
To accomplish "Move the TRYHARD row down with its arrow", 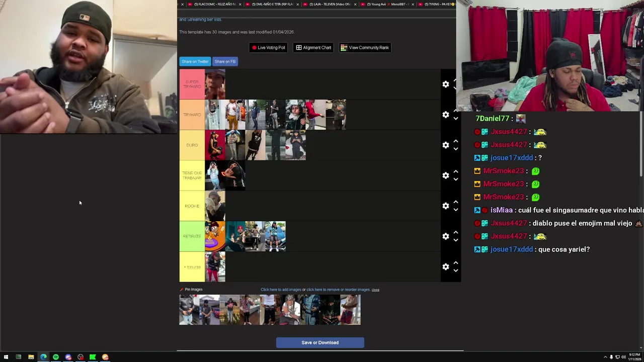I will (456, 119).
